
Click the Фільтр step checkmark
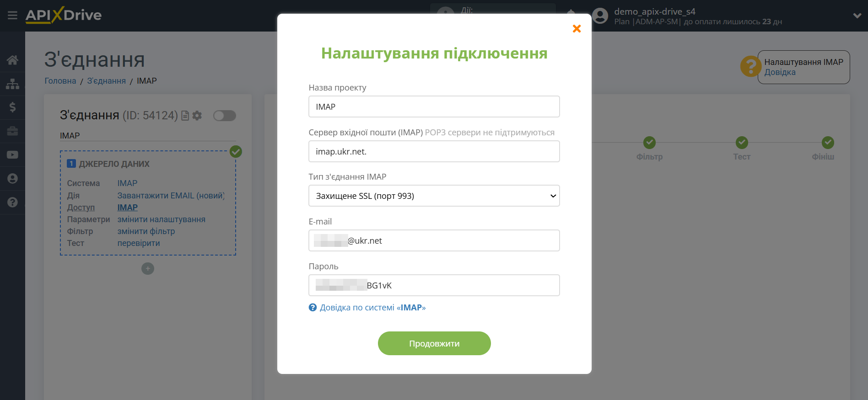point(649,143)
